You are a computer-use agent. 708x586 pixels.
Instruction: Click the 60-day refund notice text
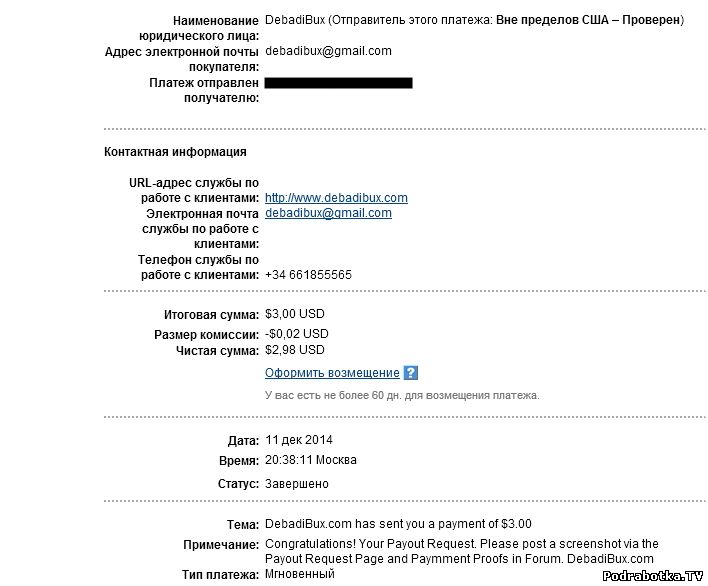tap(402, 395)
